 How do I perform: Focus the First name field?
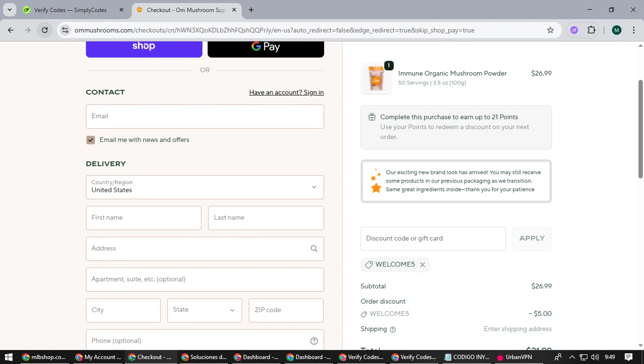coord(143,218)
